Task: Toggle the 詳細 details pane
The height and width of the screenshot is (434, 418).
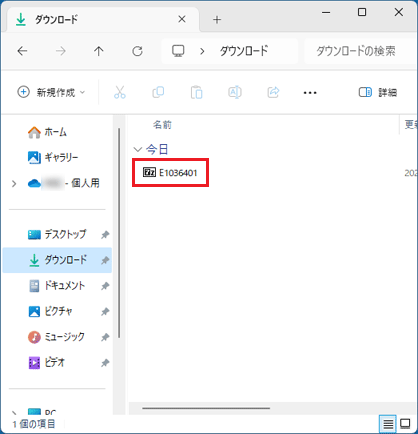Action: (x=378, y=92)
